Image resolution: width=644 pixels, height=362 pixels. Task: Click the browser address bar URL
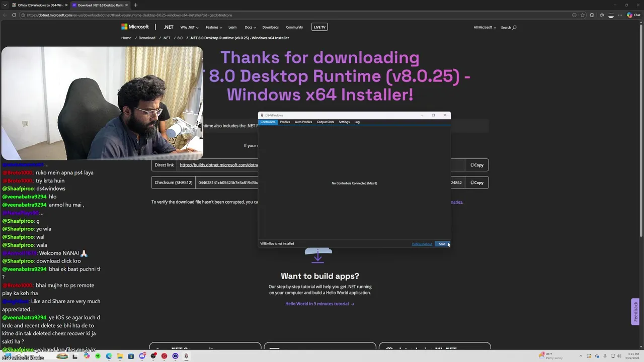(x=129, y=15)
